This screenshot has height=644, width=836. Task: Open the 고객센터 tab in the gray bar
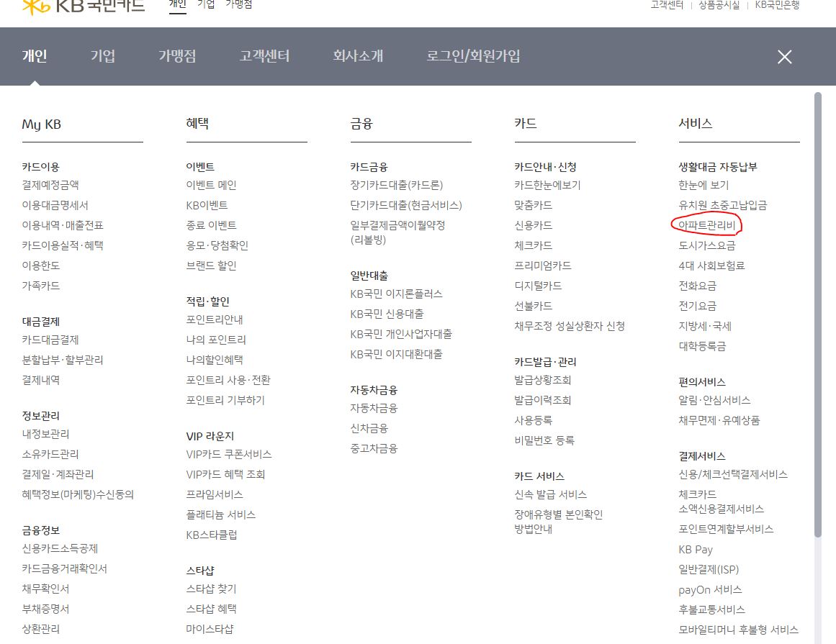pyautogui.click(x=264, y=56)
